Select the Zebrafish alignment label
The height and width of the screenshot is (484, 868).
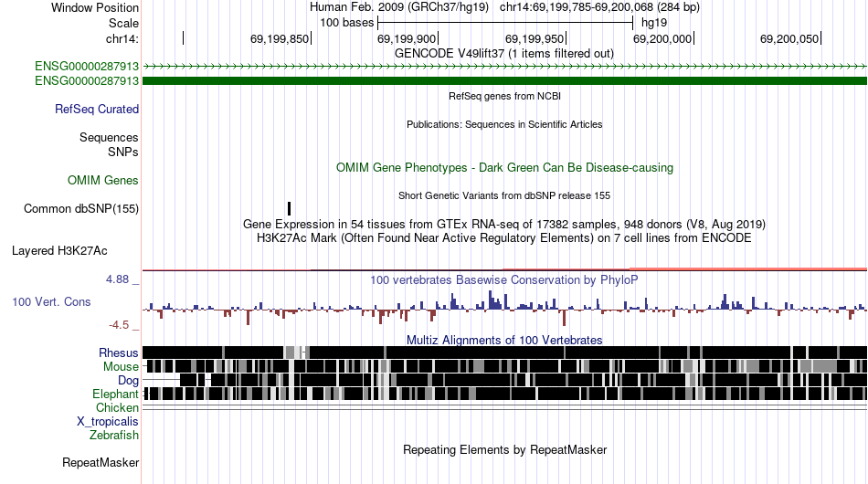point(114,436)
